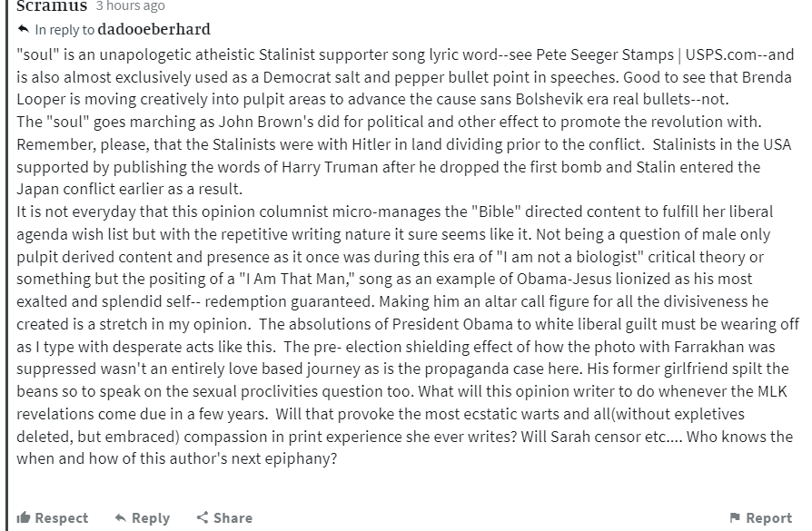Screen dimensions: 812x531
Task: Click the reply arrow icon in the footer
Action: click(120, 517)
